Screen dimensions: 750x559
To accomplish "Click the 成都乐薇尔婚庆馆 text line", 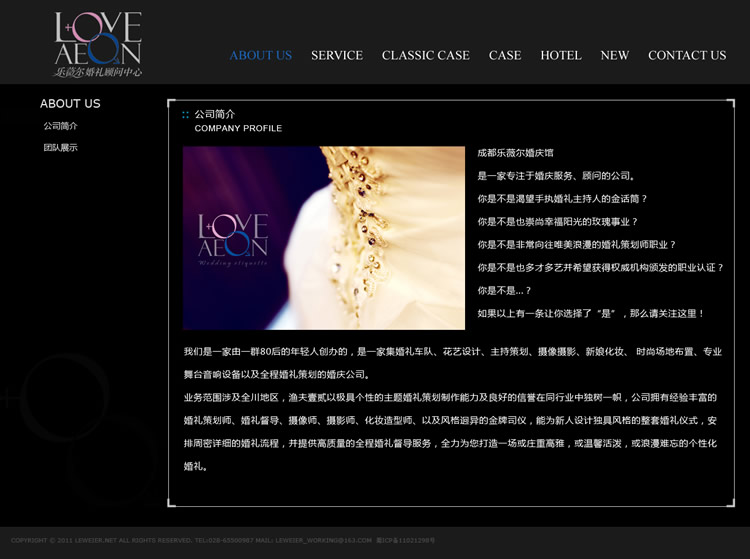I will point(515,153).
